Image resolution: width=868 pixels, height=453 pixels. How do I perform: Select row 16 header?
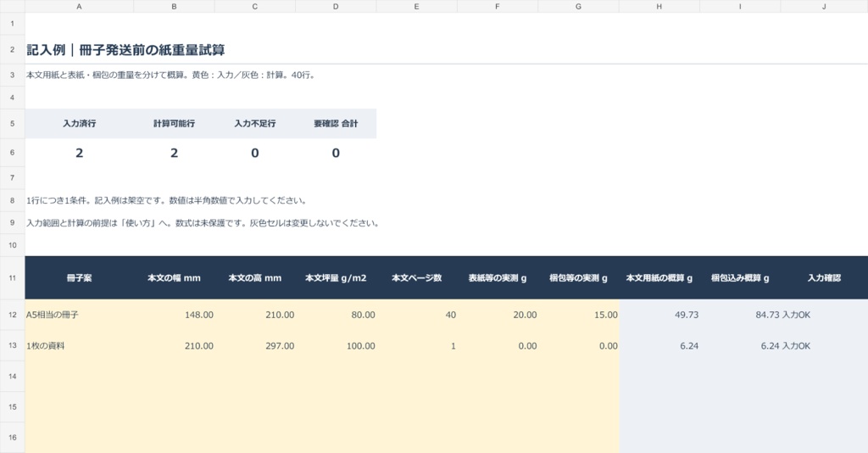point(12,438)
